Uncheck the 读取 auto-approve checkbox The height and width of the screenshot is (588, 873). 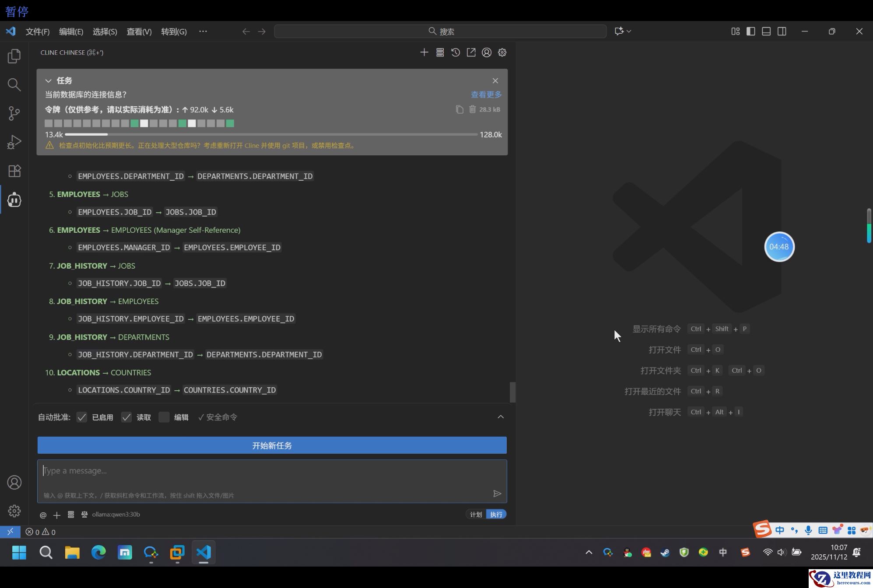[x=126, y=417]
